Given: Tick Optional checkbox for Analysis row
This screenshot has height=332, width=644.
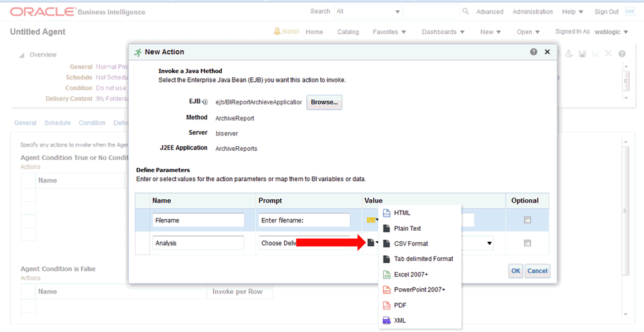Looking at the screenshot, I should tap(527, 243).
